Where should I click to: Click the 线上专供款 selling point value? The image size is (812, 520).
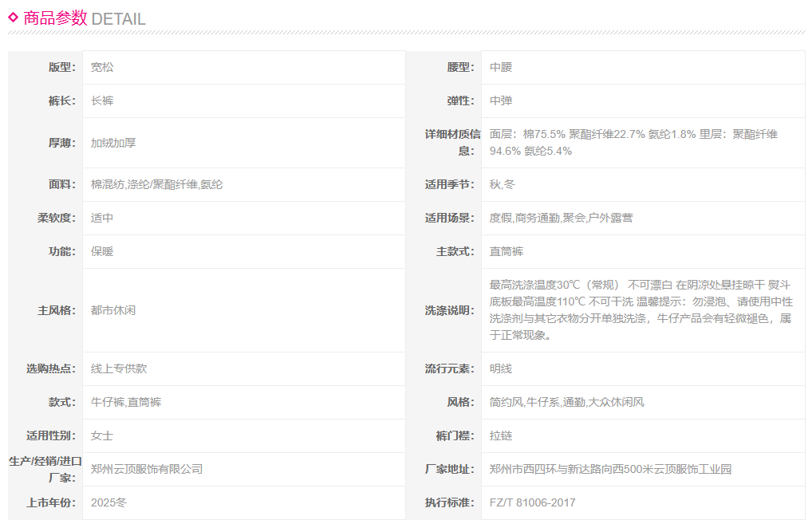click(x=119, y=368)
